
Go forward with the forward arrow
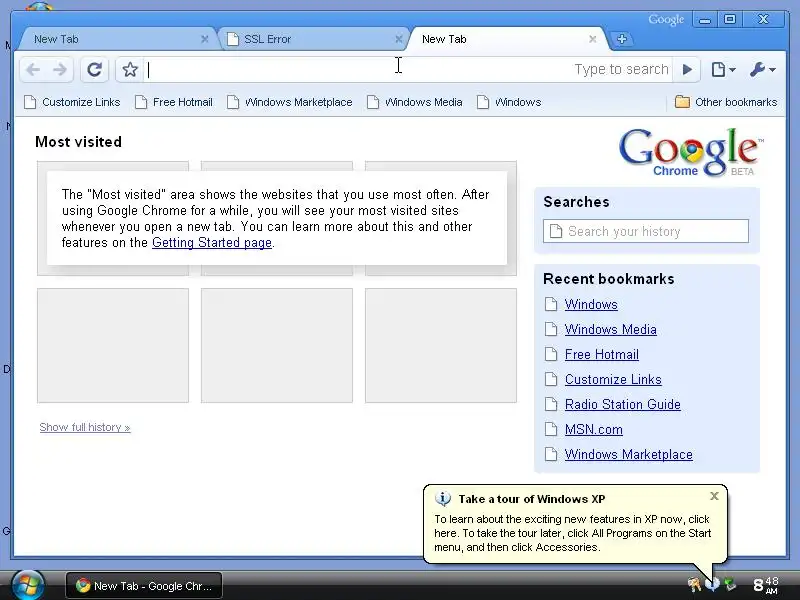60,69
